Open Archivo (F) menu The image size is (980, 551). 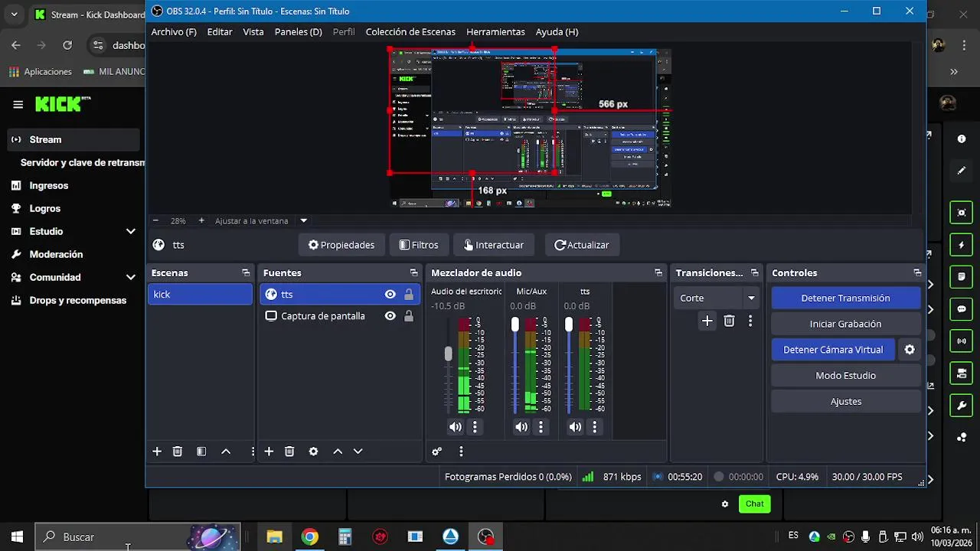click(x=174, y=32)
